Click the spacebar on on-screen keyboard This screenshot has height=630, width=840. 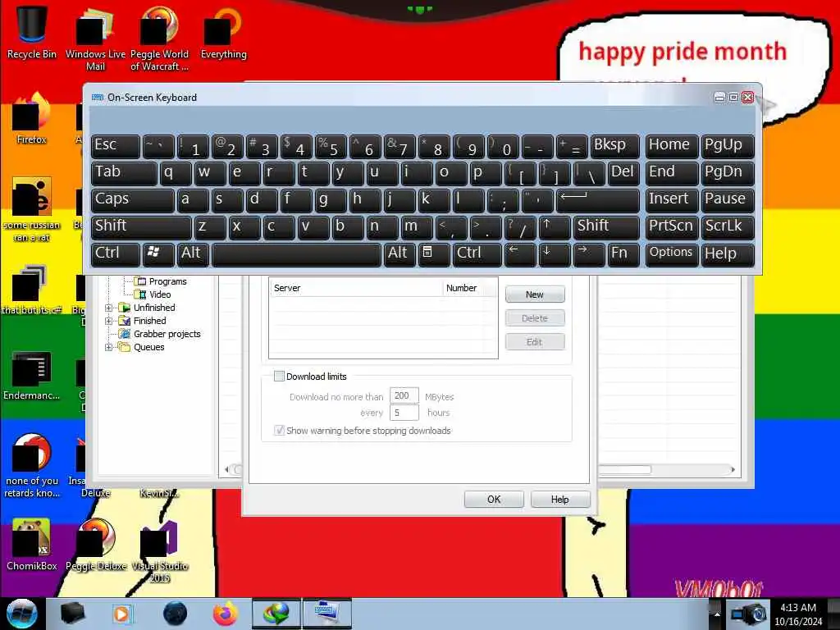(x=296, y=254)
